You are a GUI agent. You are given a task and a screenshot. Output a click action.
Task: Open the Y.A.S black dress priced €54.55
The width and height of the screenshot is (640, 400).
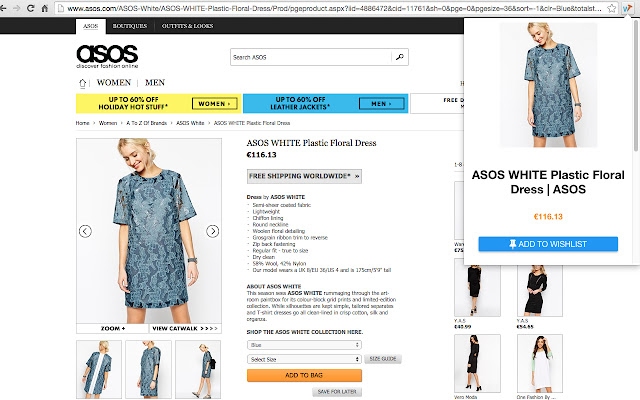pyautogui.click(x=540, y=291)
